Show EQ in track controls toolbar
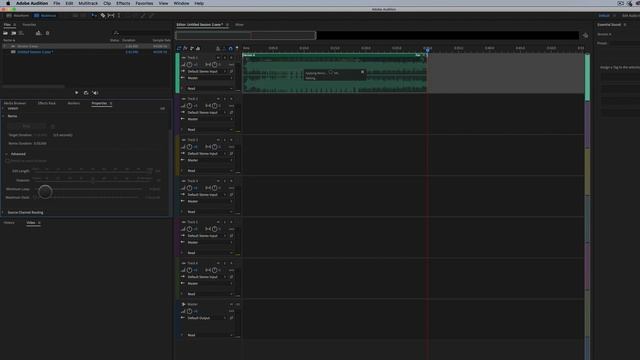This screenshot has width=640, height=360. 198,48
